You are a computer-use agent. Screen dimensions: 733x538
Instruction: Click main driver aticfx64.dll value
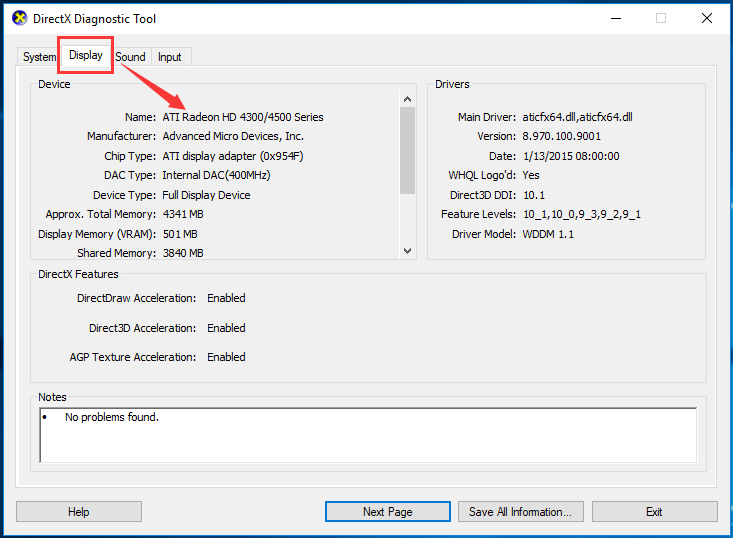click(x=577, y=117)
